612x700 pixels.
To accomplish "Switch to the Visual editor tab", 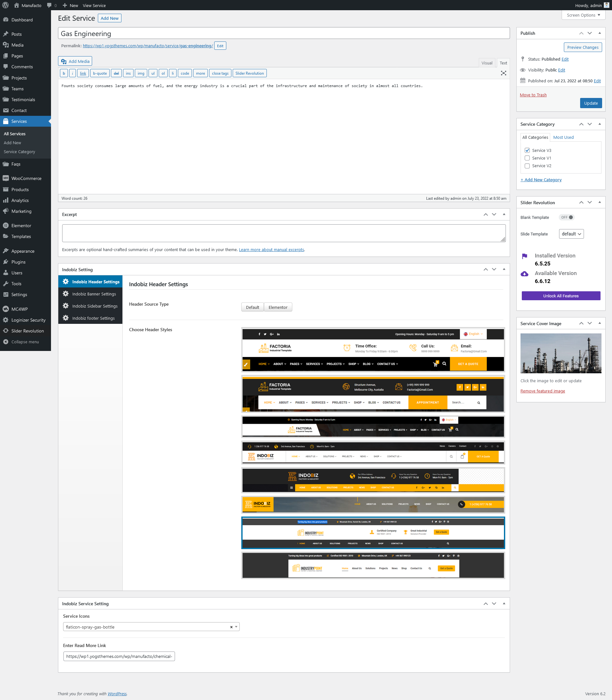I will click(x=487, y=63).
